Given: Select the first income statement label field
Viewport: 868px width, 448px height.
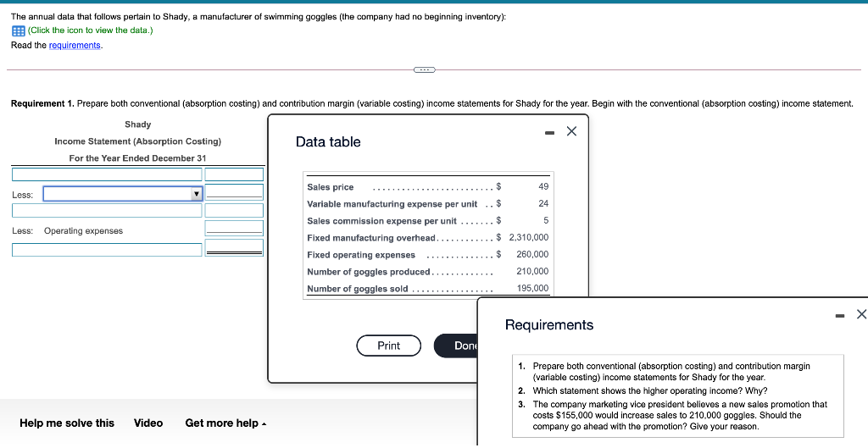Looking at the screenshot, I should [107, 174].
